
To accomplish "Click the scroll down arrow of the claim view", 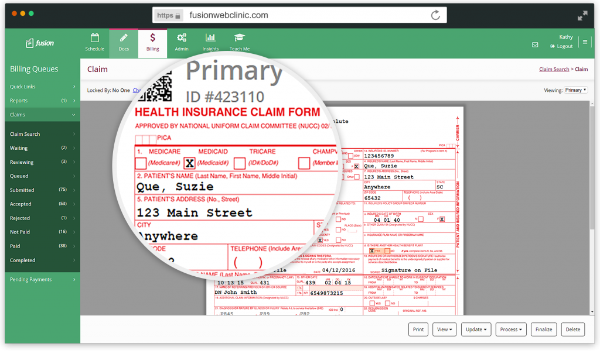I will point(591,313).
